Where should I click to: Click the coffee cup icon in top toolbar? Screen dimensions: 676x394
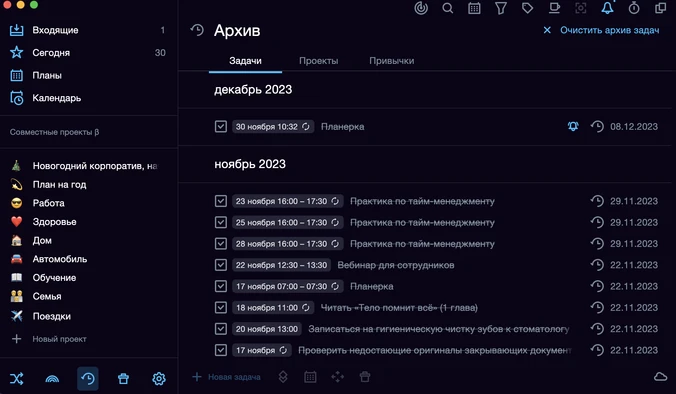(554, 8)
